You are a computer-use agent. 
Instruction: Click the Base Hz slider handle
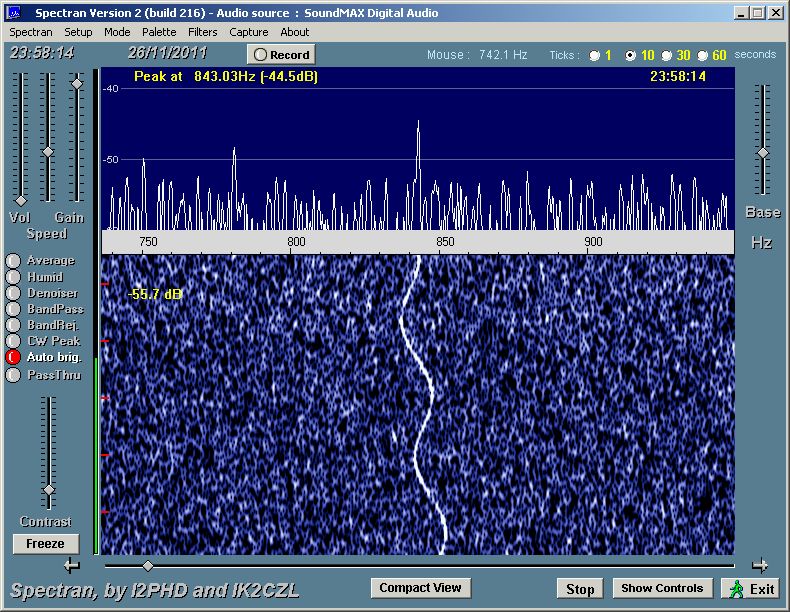(x=763, y=153)
